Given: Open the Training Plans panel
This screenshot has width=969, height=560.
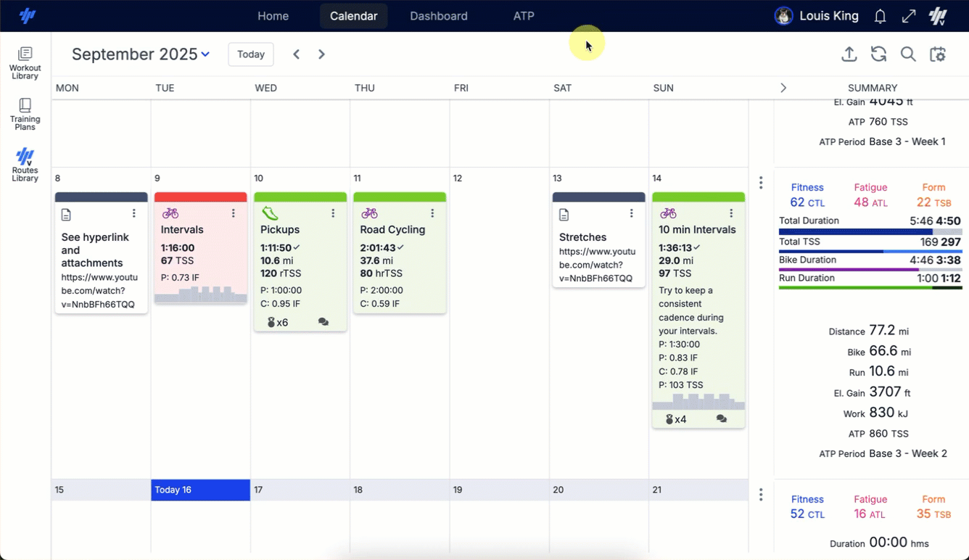Looking at the screenshot, I should coord(25,114).
